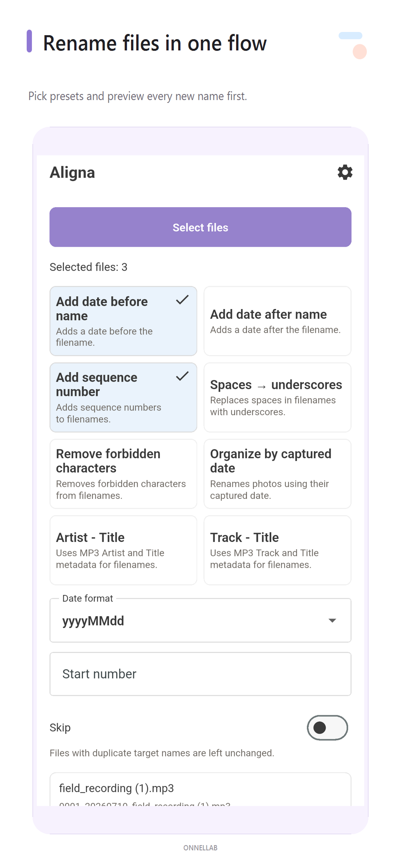Click the decorative pink circle top right
The height and width of the screenshot is (868, 401).
coord(360,52)
